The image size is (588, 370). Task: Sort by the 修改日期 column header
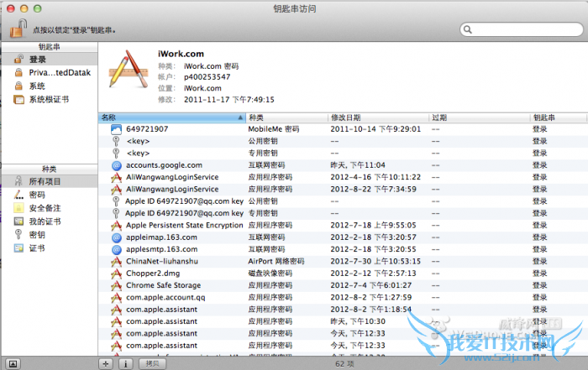tap(378, 117)
